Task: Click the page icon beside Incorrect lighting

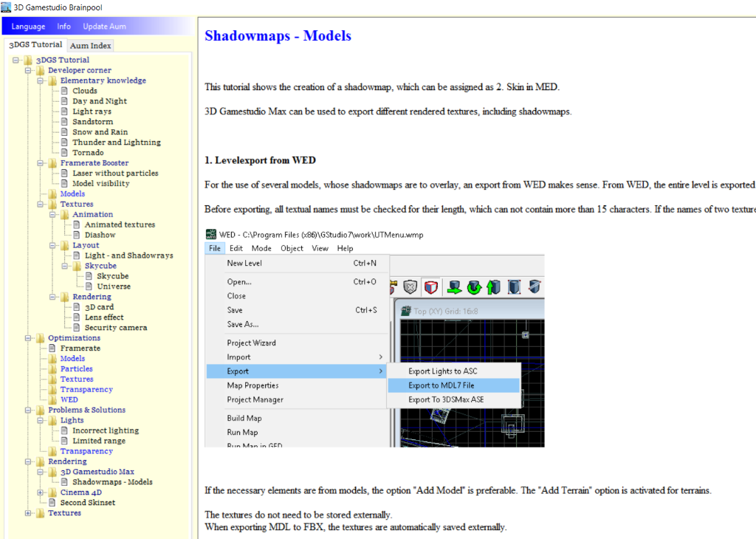Action: coord(64,430)
